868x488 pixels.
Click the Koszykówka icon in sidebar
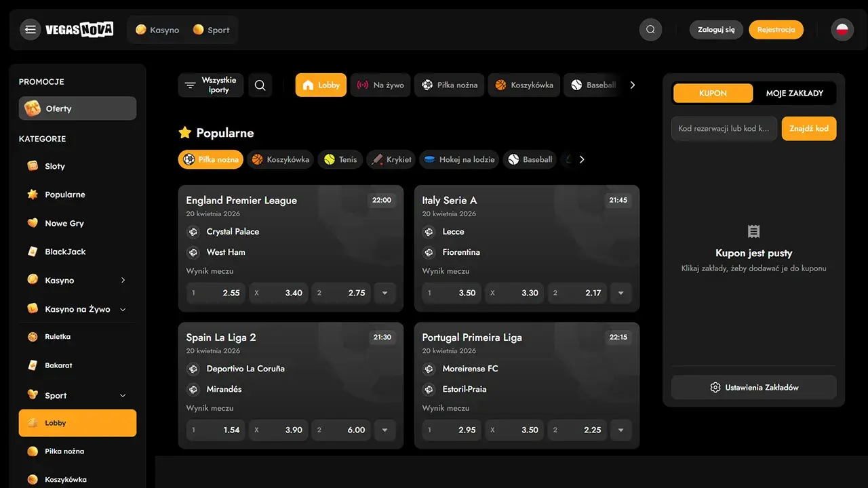pyautogui.click(x=33, y=480)
